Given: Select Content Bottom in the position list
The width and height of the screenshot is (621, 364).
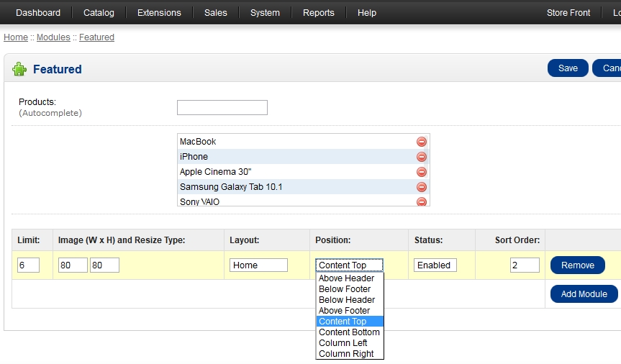Looking at the screenshot, I should click(x=349, y=332).
